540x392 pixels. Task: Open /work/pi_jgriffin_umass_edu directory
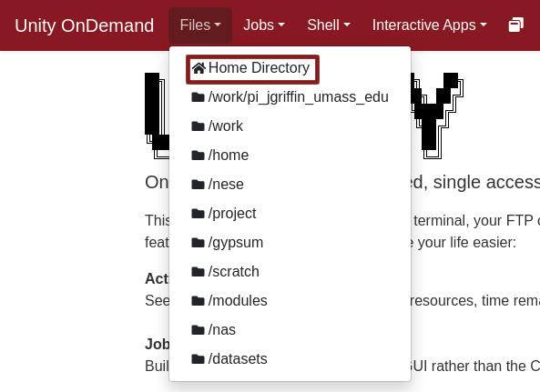pyautogui.click(x=290, y=97)
